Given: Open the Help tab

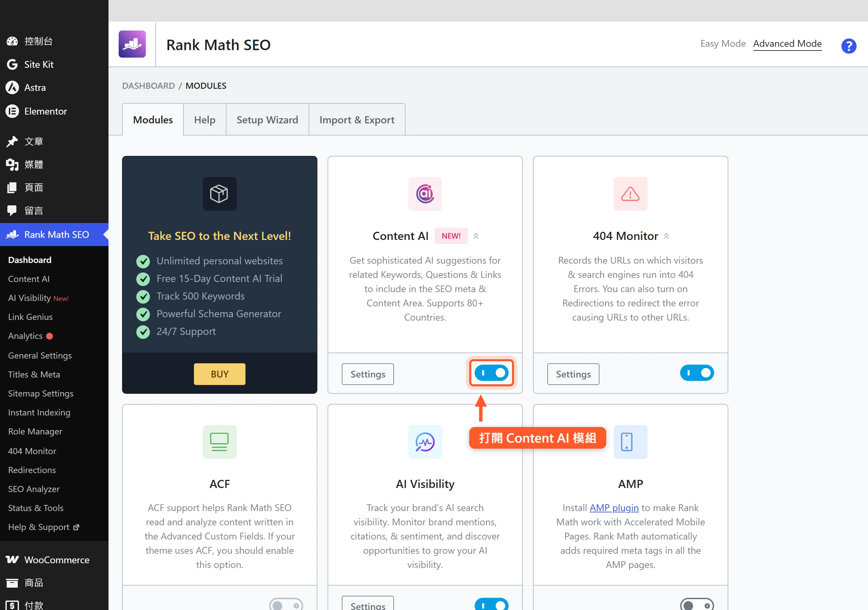Looking at the screenshot, I should (x=204, y=119).
